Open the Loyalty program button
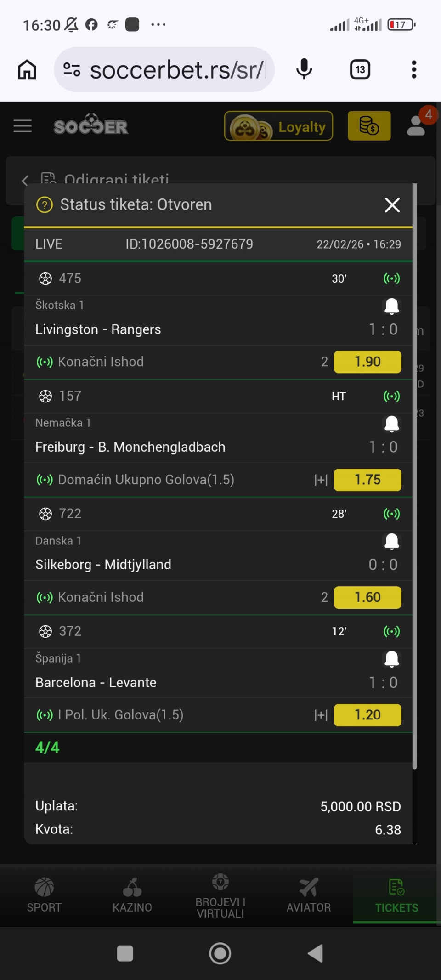The image size is (441, 980). [278, 126]
